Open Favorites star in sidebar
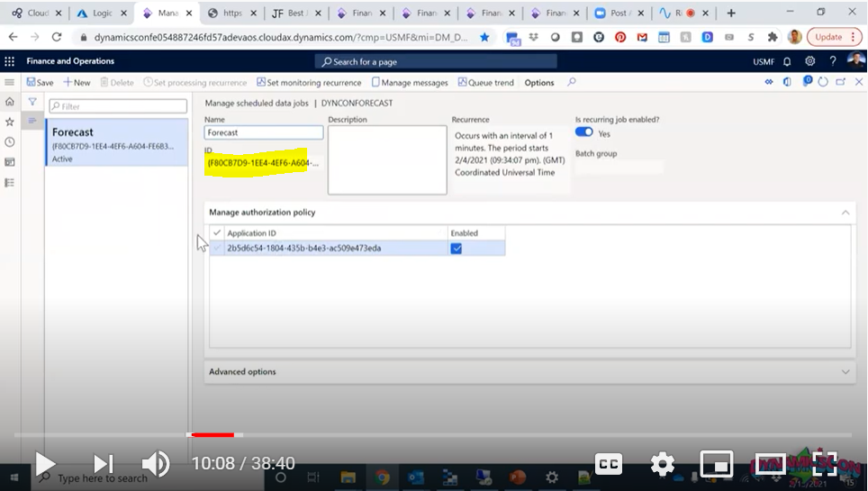Image resolution: width=868 pixels, height=491 pixels. pos(9,122)
